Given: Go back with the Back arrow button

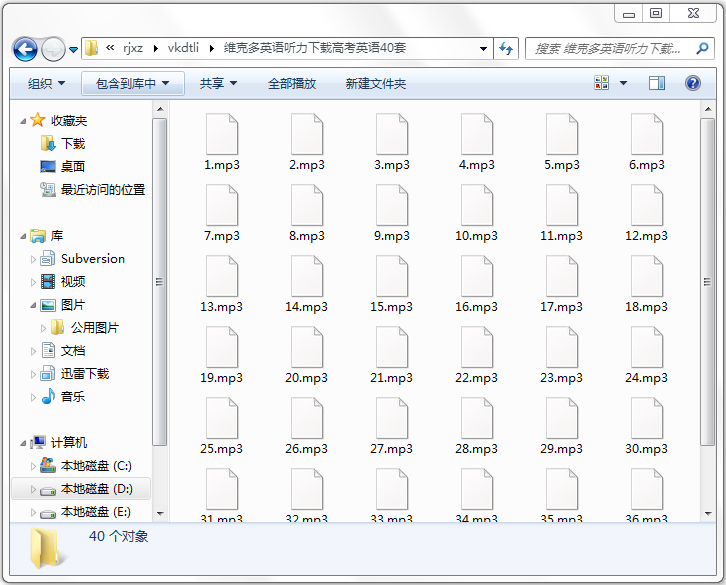Looking at the screenshot, I should [x=25, y=49].
